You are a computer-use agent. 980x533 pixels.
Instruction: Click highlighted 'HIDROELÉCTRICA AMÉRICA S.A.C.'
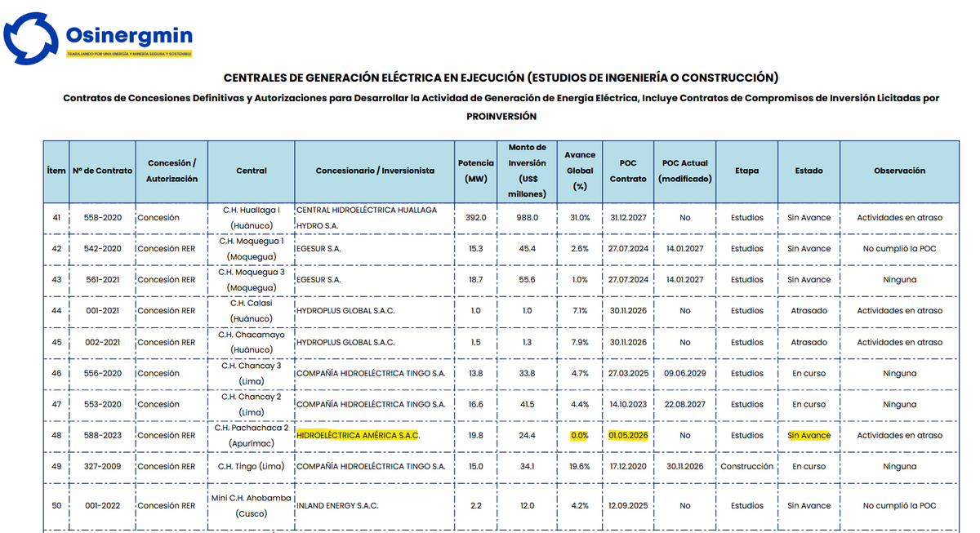[x=358, y=436]
